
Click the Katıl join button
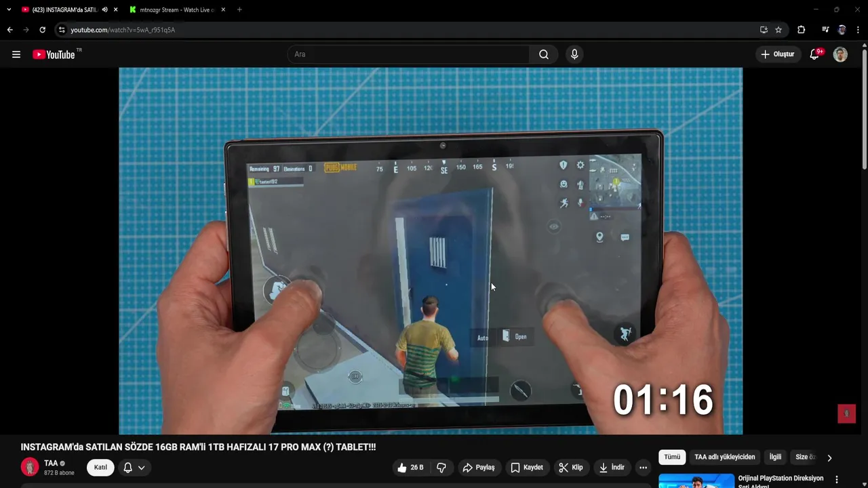[100, 468]
